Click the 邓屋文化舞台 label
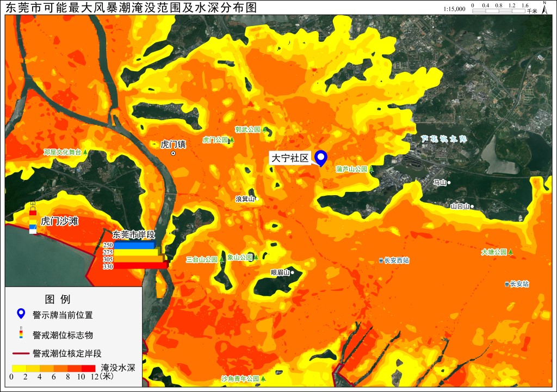557x392 pixels. [62, 152]
